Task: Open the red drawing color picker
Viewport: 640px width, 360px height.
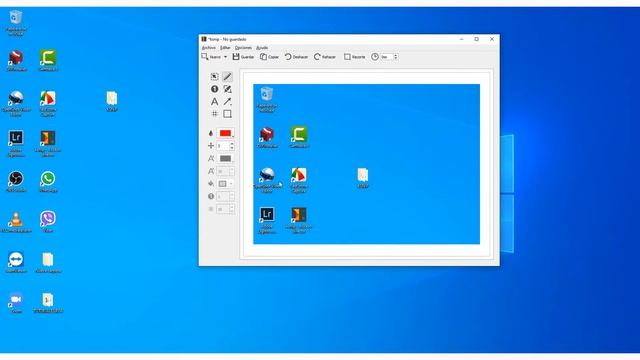Action: click(225, 133)
